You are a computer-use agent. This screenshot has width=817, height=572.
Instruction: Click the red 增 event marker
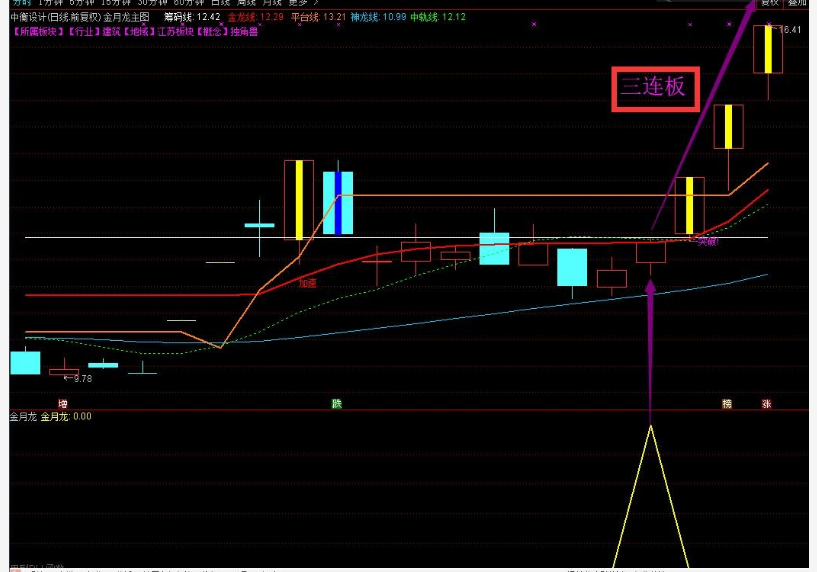point(62,404)
